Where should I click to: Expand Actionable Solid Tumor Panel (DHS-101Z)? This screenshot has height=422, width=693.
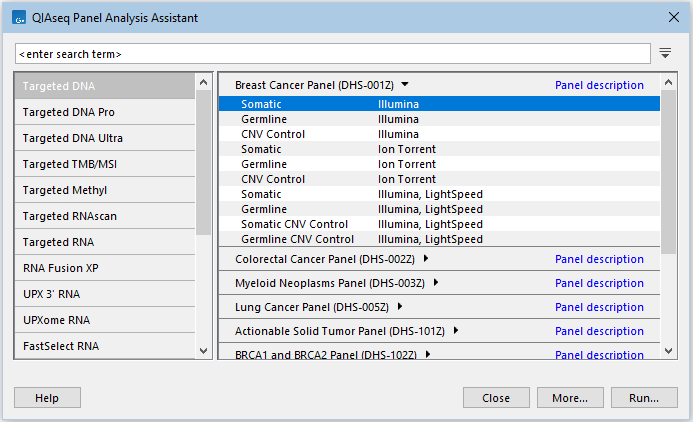(456, 330)
